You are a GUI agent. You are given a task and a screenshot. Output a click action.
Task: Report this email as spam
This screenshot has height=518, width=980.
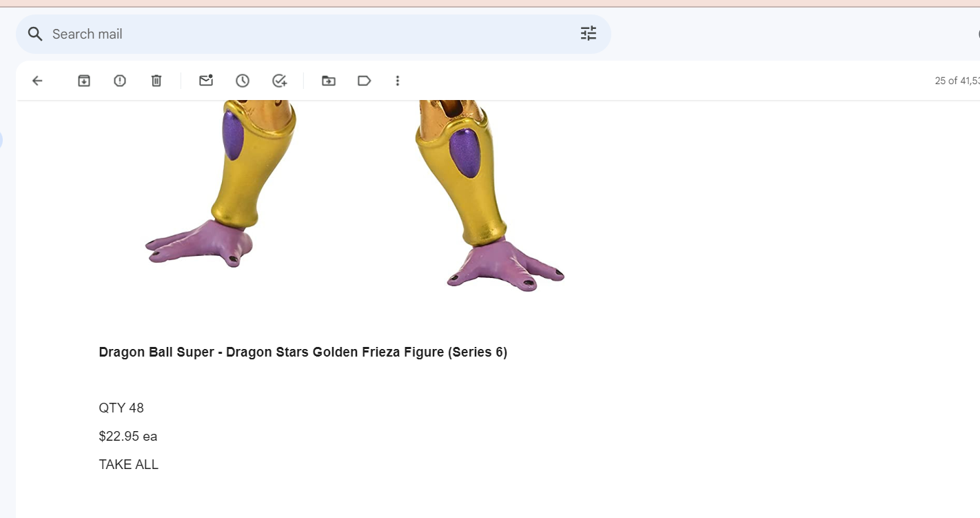coord(120,81)
